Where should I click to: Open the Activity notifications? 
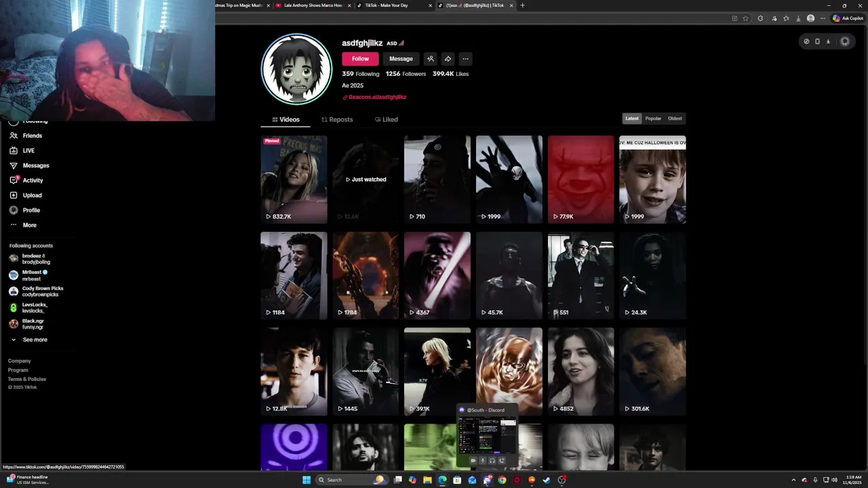(26, 180)
